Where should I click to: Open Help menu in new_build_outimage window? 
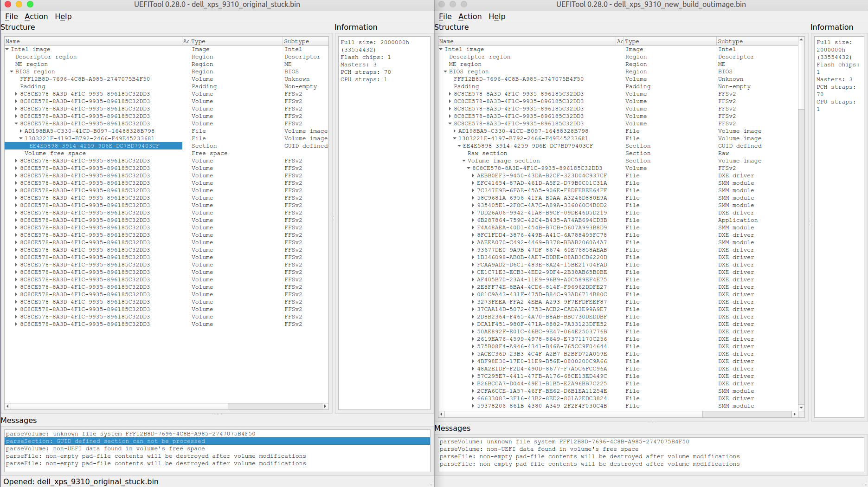[x=497, y=16]
